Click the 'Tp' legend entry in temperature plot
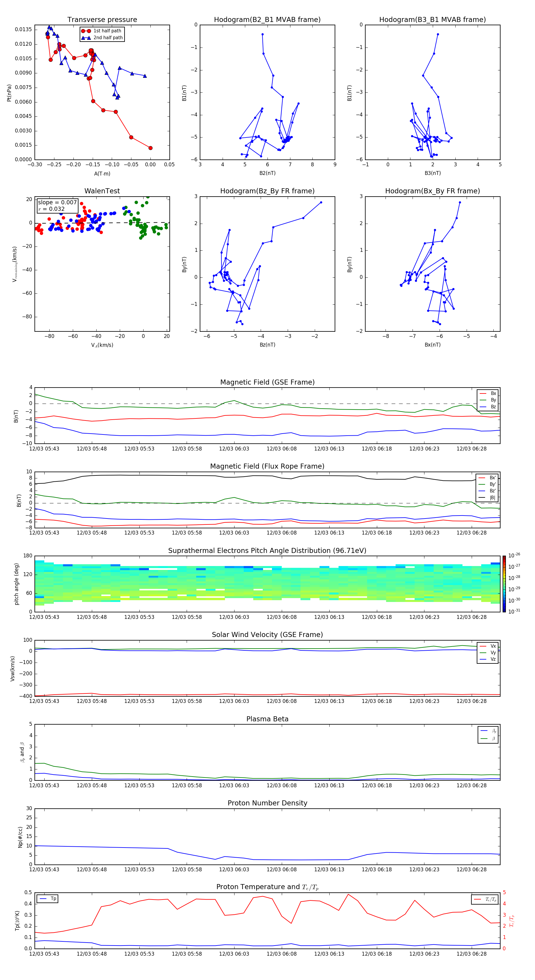This screenshot has width=535, height=980. [x=48, y=899]
